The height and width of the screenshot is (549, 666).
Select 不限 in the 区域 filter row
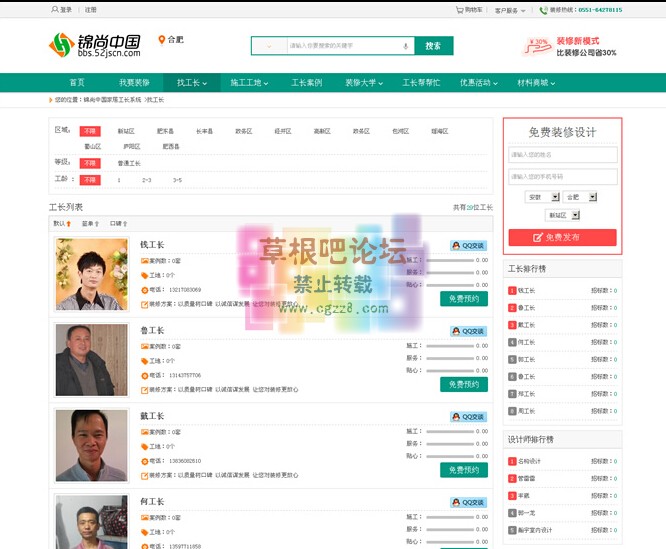pyautogui.click(x=90, y=131)
